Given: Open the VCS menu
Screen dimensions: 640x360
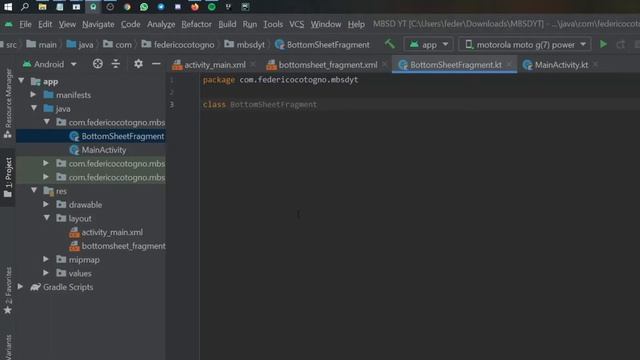Looking at the screenshot, I should (297, 24).
